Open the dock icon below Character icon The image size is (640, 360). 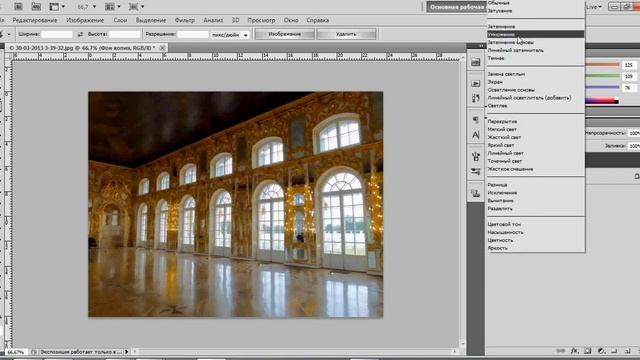coord(476,156)
